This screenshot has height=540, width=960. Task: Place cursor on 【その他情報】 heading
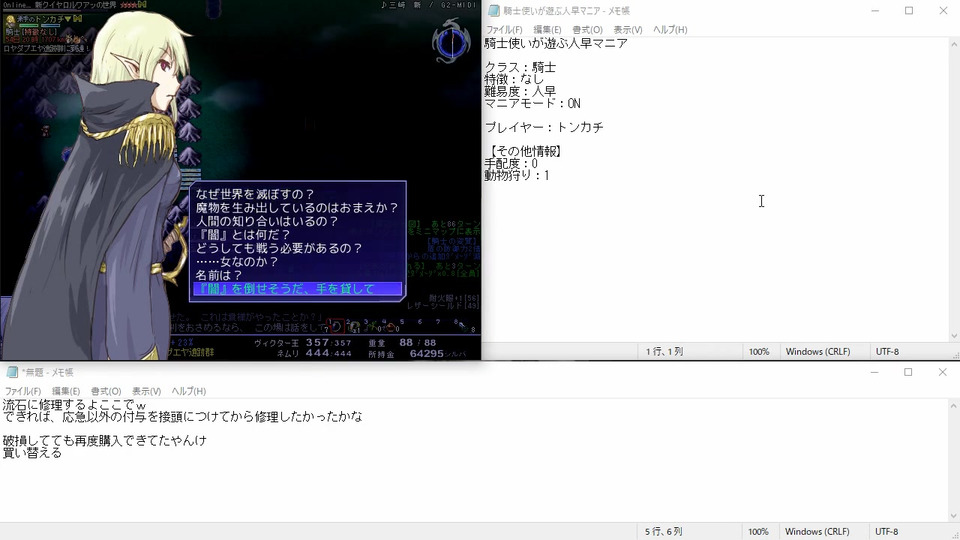click(x=525, y=151)
